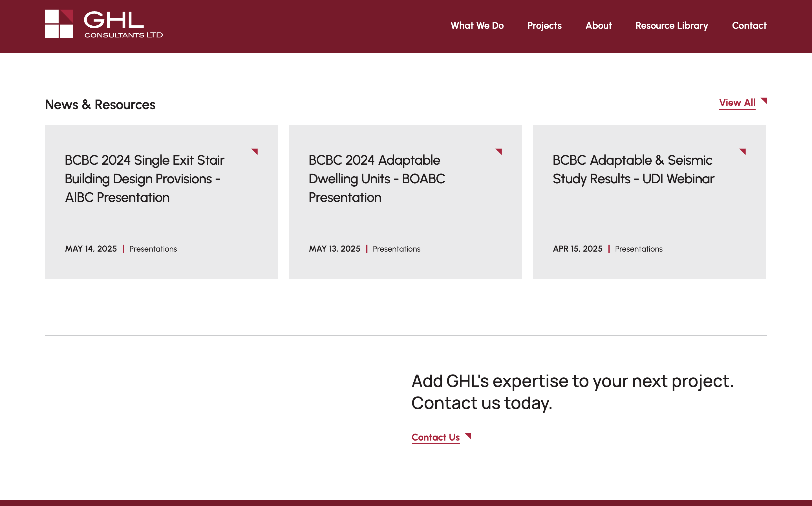812x506 pixels.
Task: Click the arrow icon beside Contact Us
Action: pos(468,436)
